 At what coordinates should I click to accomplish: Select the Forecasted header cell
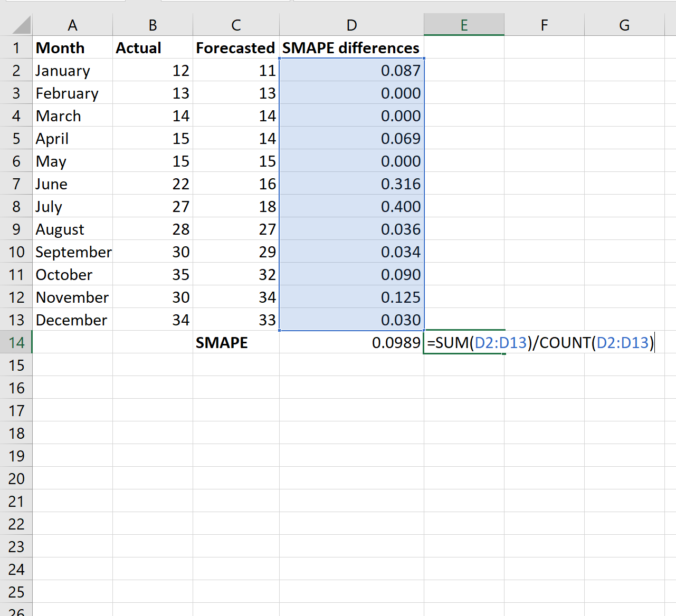pyautogui.click(x=235, y=47)
